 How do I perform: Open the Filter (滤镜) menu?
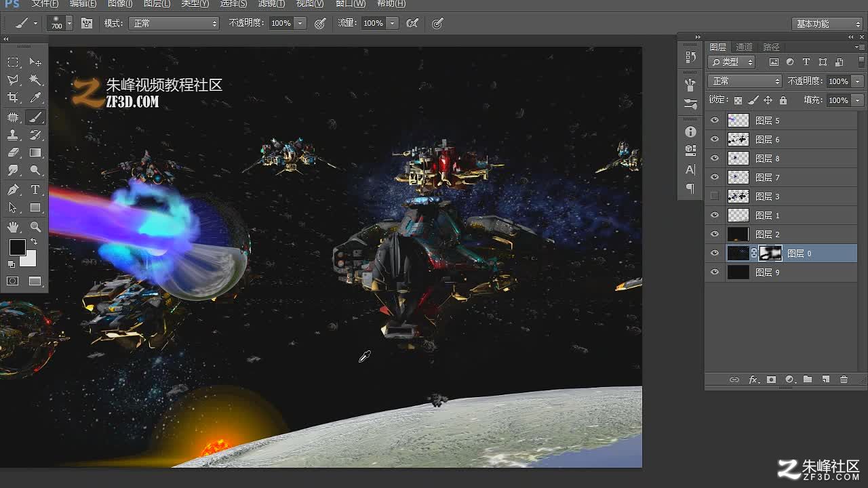271,3
